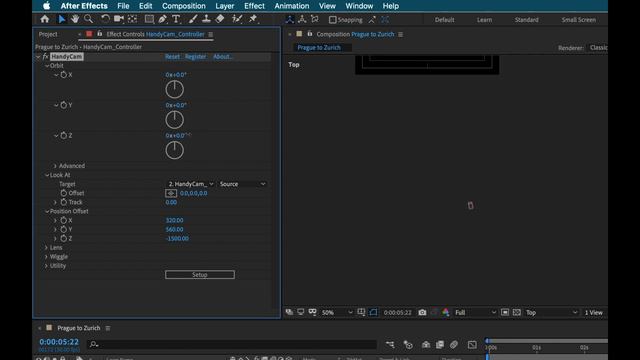Open the Target layer dropdown
The height and width of the screenshot is (360, 640).
pyautogui.click(x=191, y=184)
